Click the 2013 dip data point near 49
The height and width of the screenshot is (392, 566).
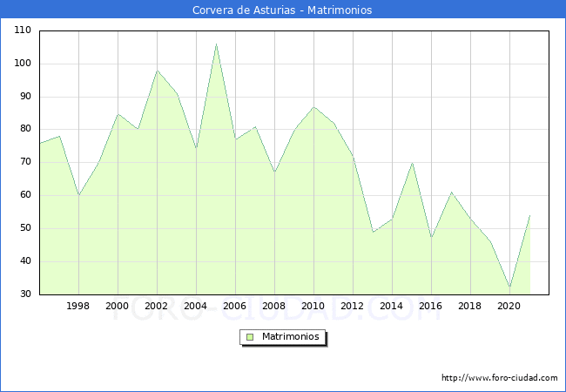(373, 232)
